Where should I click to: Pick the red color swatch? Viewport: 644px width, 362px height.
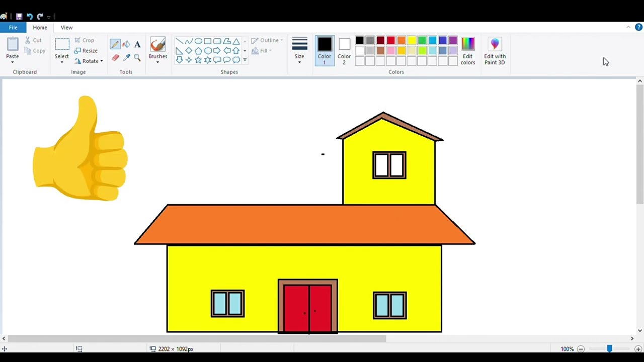tap(391, 41)
